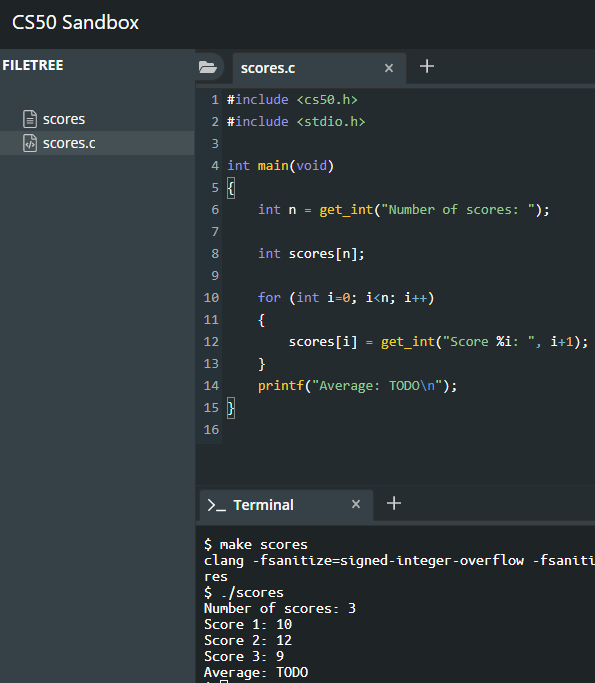
Task: Click the printf call on line 14
Action: click(358, 385)
